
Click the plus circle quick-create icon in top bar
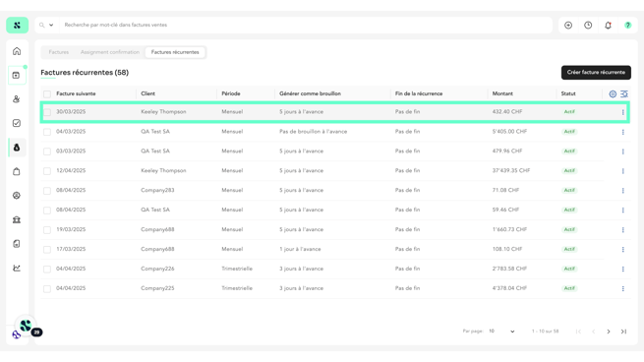[x=568, y=25]
